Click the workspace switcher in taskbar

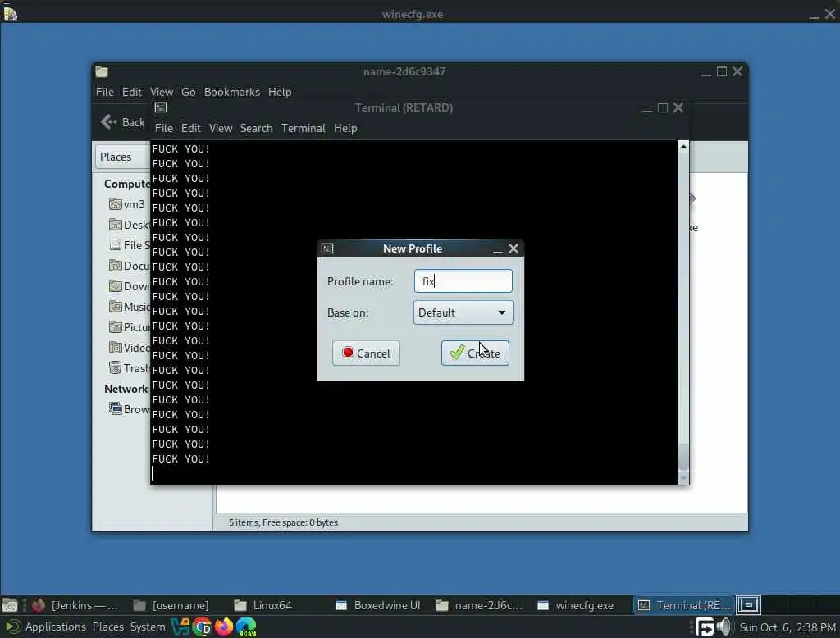click(x=748, y=605)
